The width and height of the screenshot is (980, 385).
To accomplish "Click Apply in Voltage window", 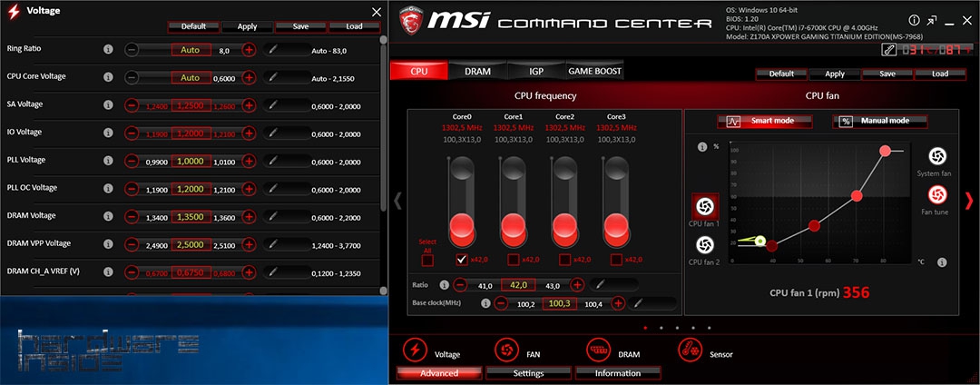I will coord(248,27).
